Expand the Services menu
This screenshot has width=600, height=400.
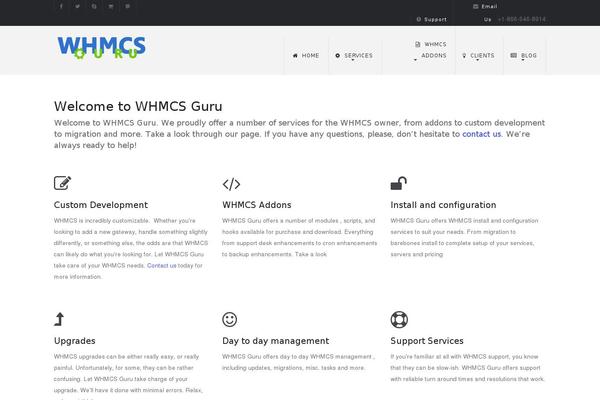[354, 56]
